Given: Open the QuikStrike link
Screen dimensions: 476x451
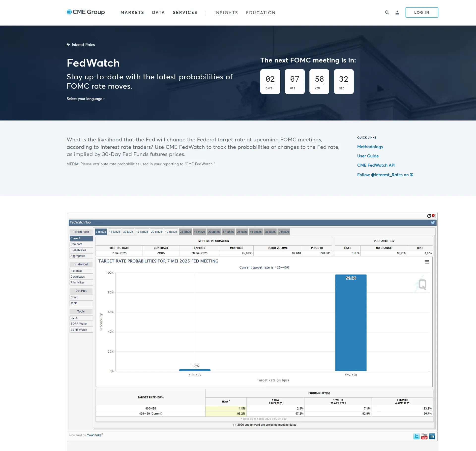Looking at the screenshot, I should pos(94,435).
